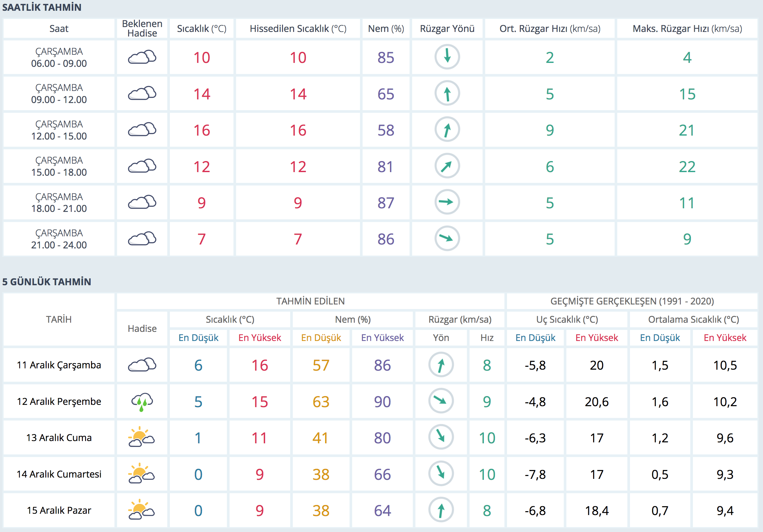Click the Hissedilen Sıcaklık column header

pos(298,29)
